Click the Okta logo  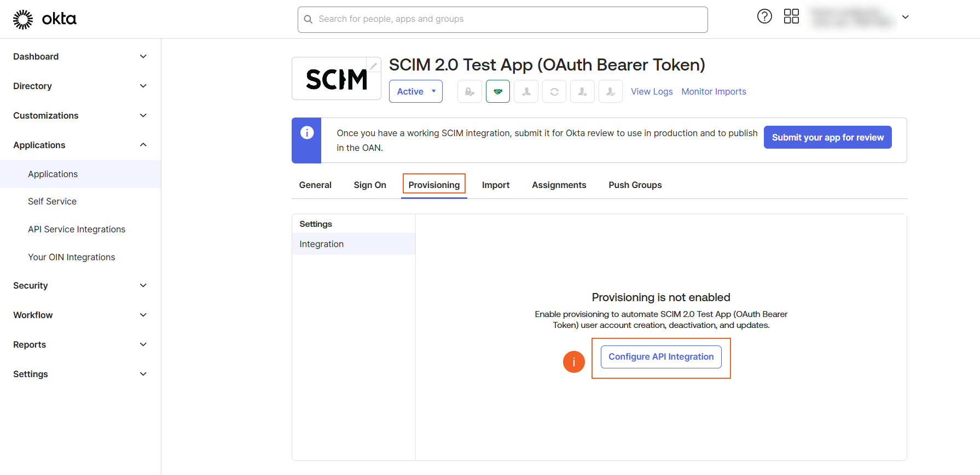[45, 19]
